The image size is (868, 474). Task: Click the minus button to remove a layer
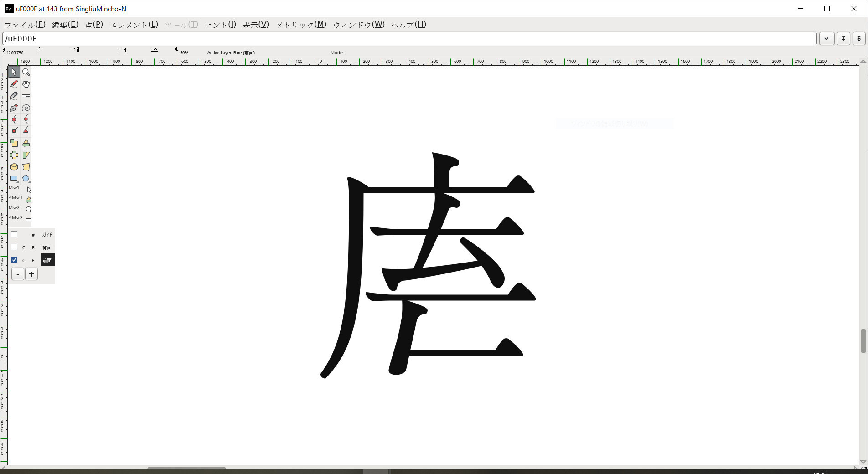17,274
